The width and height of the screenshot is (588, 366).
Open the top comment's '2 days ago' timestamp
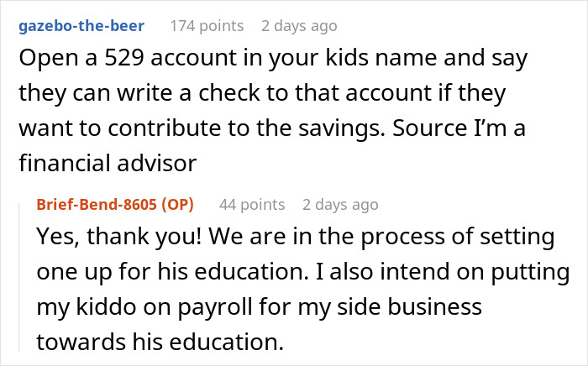point(299,26)
